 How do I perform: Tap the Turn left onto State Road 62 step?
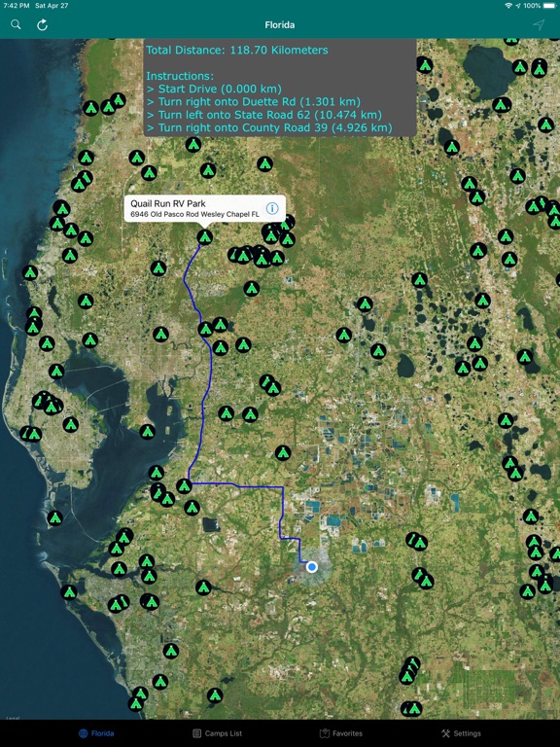click(x=263, y=115)
